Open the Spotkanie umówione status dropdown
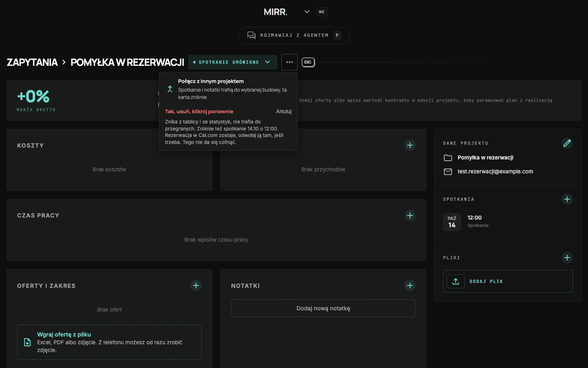The image size is (588, 368). point(233,62)
